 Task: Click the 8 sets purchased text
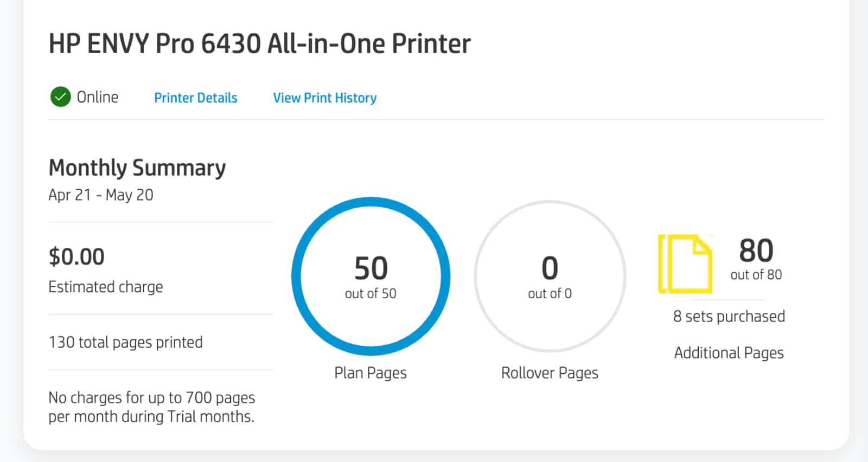729,316
